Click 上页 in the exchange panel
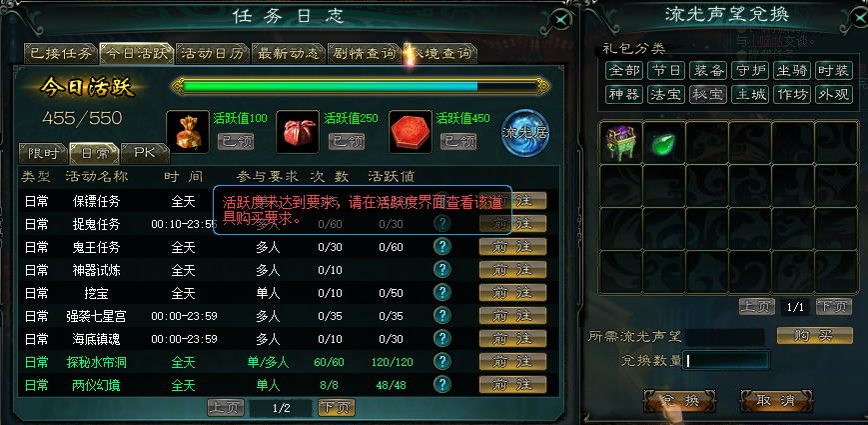Image resolution: width=868 pixels, height=425 pixels. (757, 306)
